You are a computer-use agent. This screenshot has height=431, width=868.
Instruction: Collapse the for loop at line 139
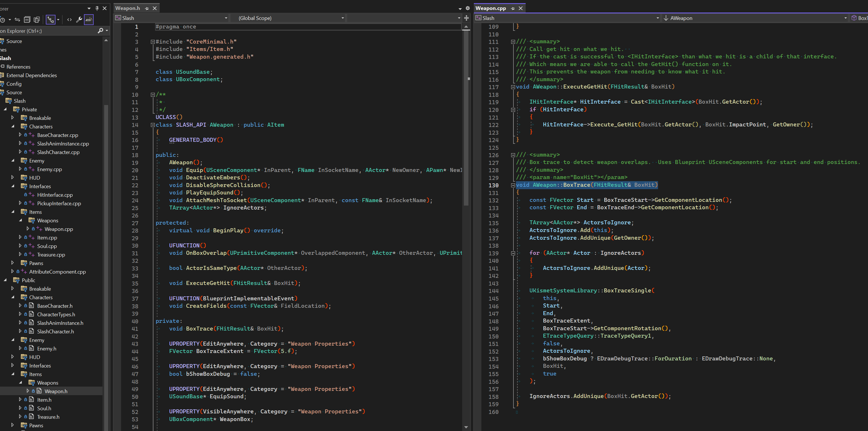513,253
